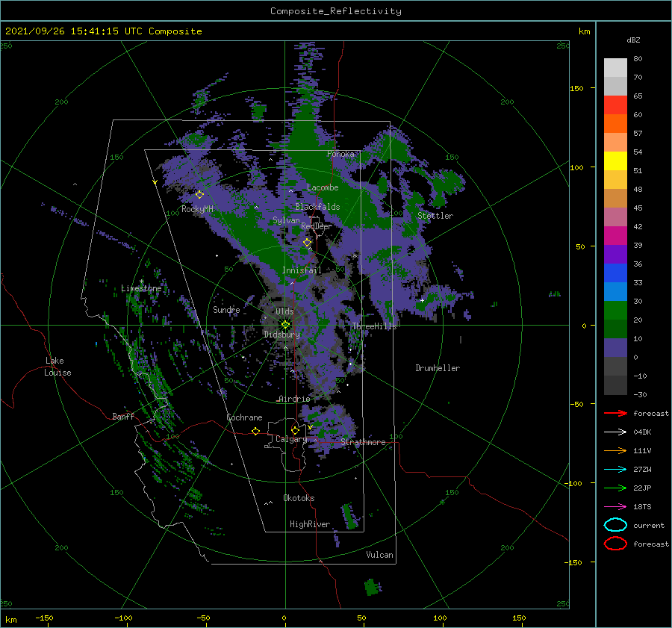Viewport: 672px width, 628px height.
Task: Click the Ponoka label
Action: [340, 154]
